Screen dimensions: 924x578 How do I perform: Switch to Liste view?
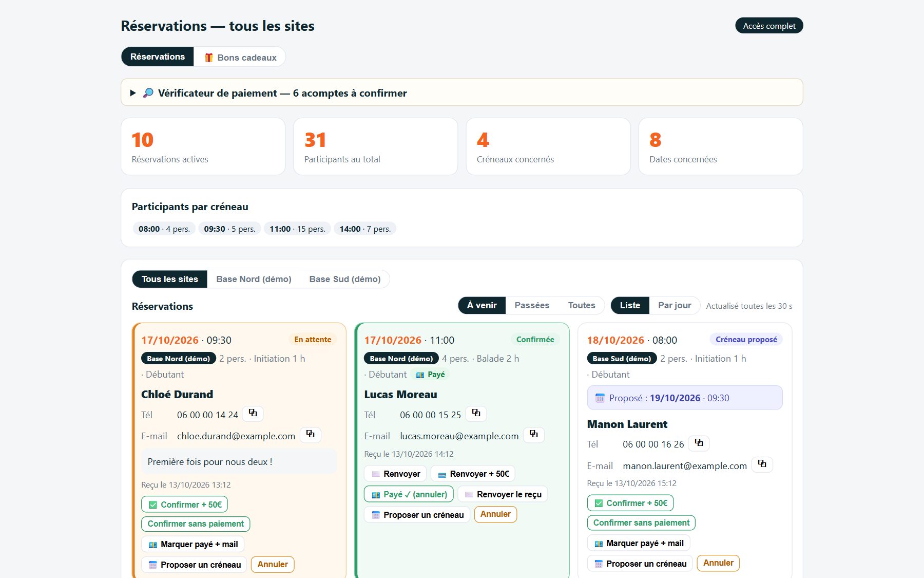(x=630, y=305)
